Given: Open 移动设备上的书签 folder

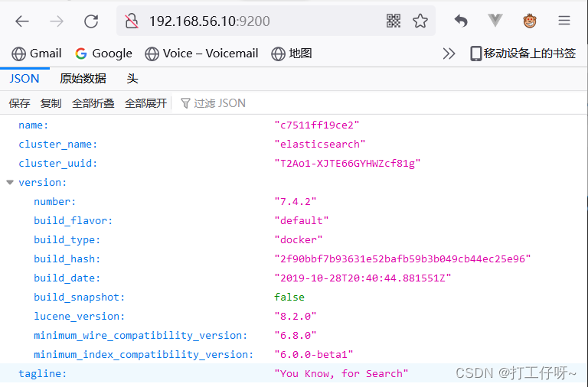Looking at the screenshot, I should tap(523, 54).
